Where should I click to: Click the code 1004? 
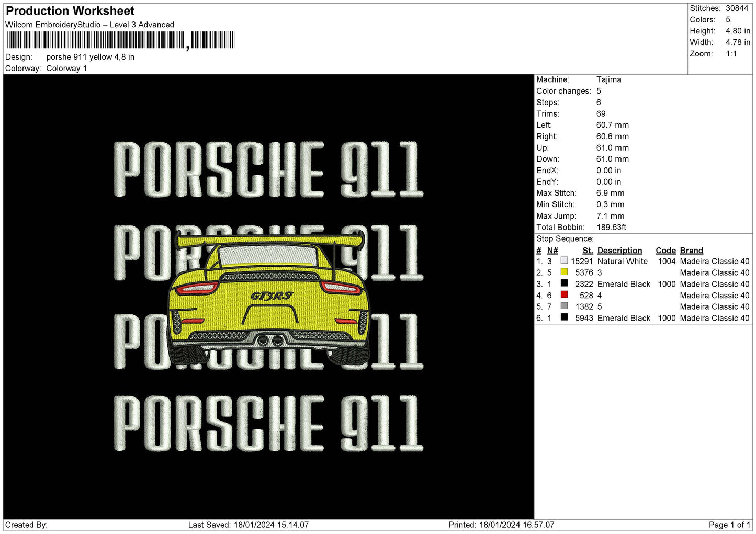click(667, 262)
